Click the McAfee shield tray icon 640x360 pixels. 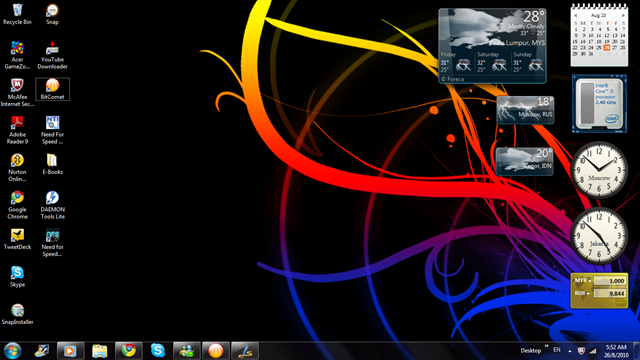[x=581, y=351]
